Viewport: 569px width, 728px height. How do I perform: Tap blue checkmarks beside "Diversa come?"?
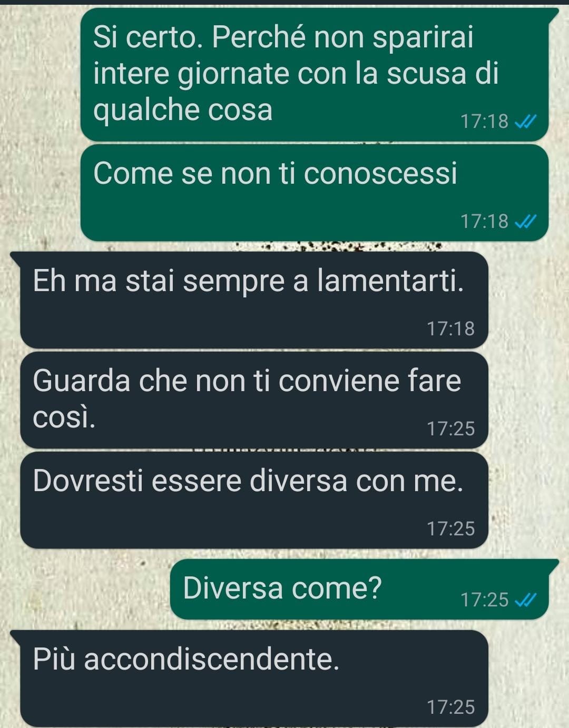(525, 600)
